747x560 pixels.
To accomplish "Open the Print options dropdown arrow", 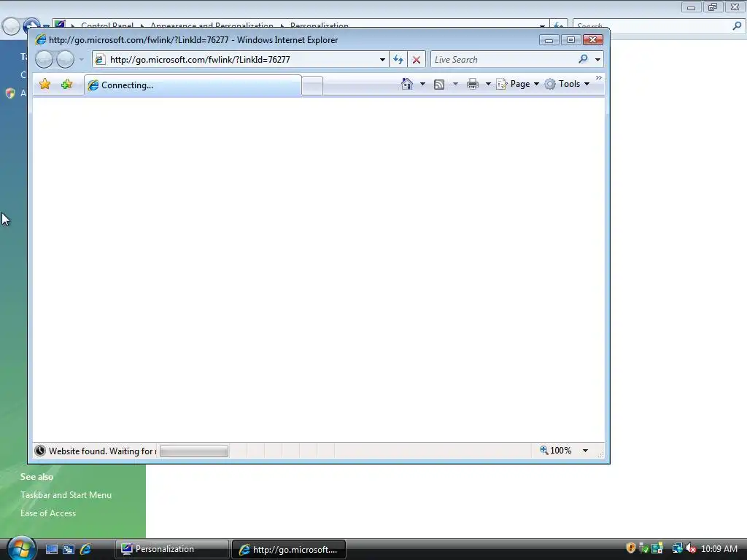I will (488, 84).
